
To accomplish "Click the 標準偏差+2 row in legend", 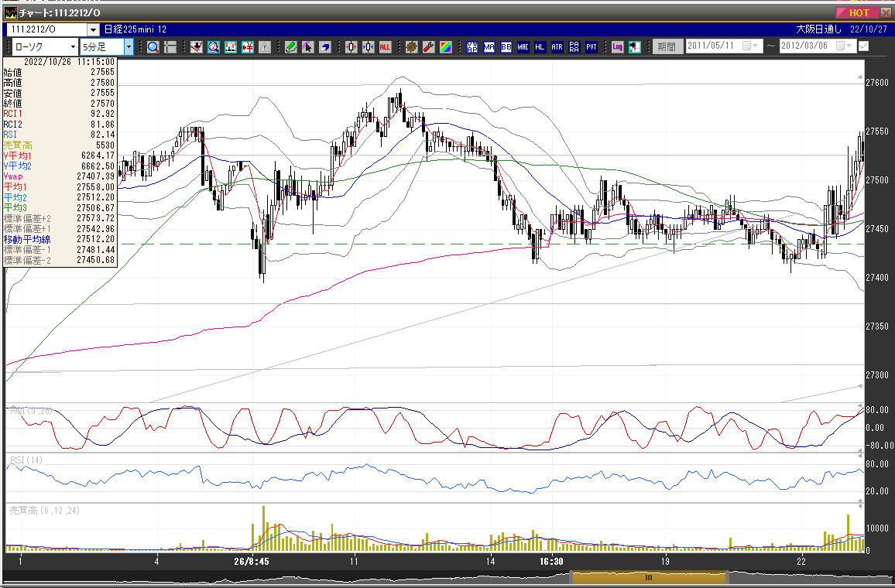I will pos(60,218).
